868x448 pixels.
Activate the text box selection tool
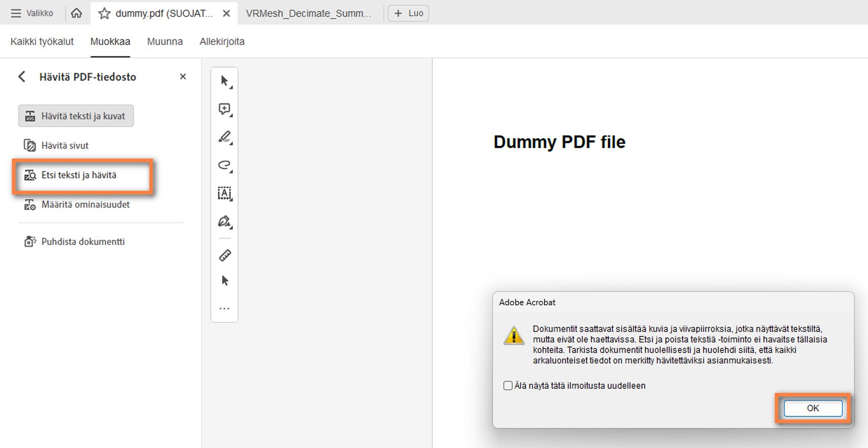point(225,193)
